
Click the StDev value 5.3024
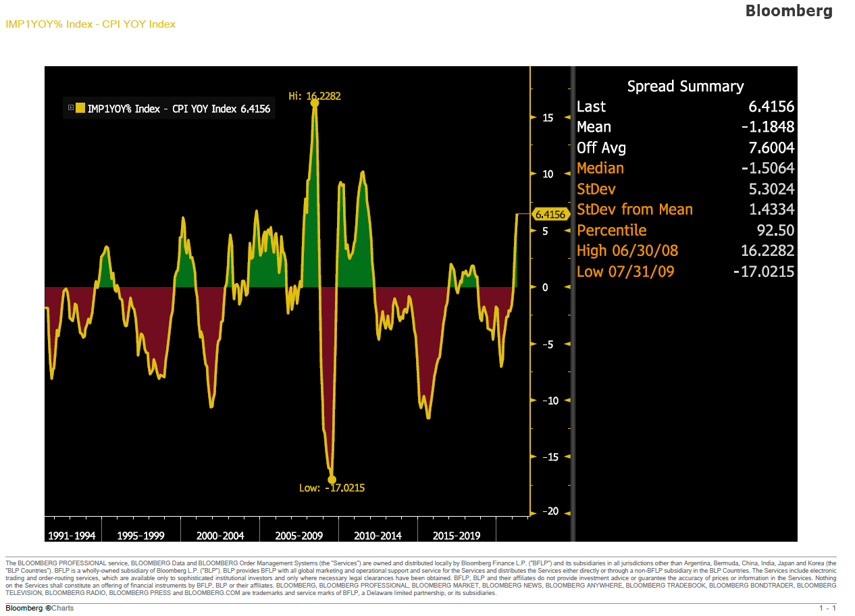click(771, 189)
